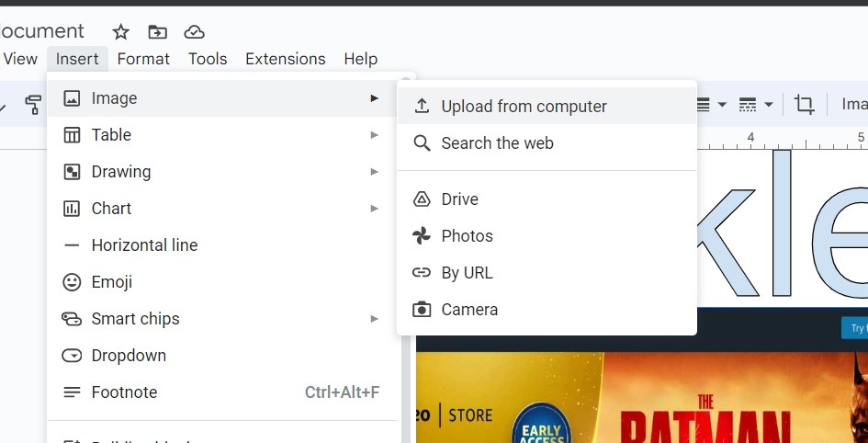Image resolution: width=868 pixels, height=443 pixels.
Task: Pick Photos as image source
Action: [x=547, y=236]
